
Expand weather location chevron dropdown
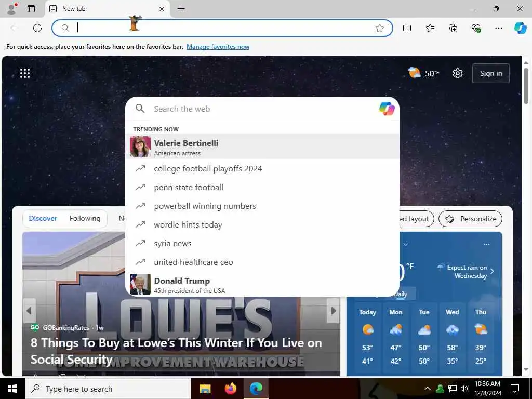click(x=405, y=244)
